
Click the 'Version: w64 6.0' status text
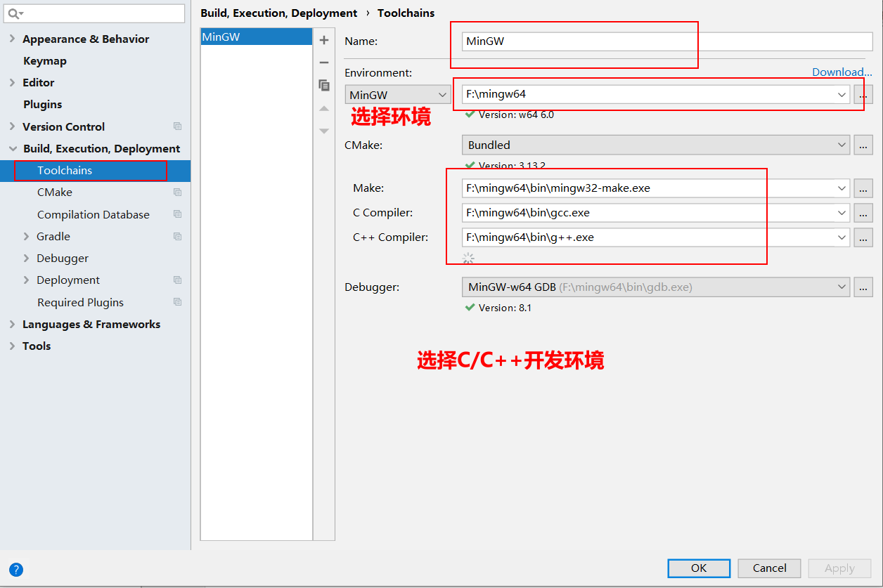pos(516,115)
